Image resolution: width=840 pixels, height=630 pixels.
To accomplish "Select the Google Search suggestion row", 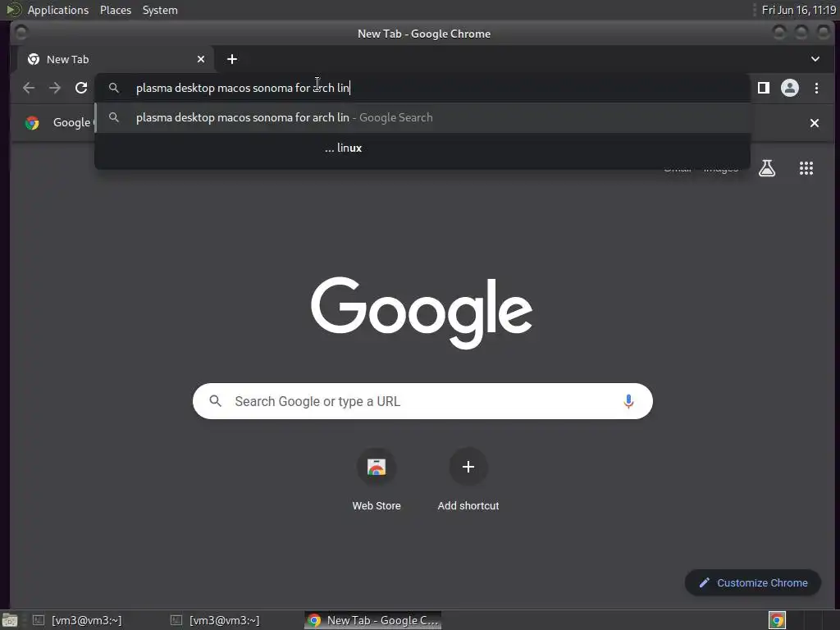I will (422, 118).
